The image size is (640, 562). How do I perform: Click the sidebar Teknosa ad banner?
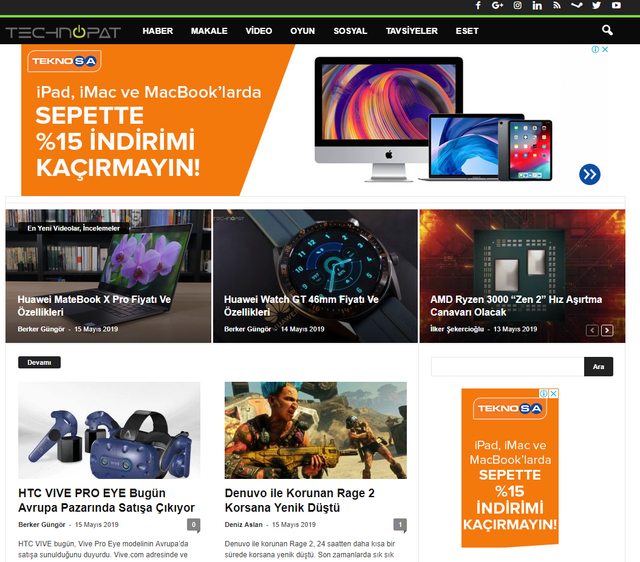(510, 468)
